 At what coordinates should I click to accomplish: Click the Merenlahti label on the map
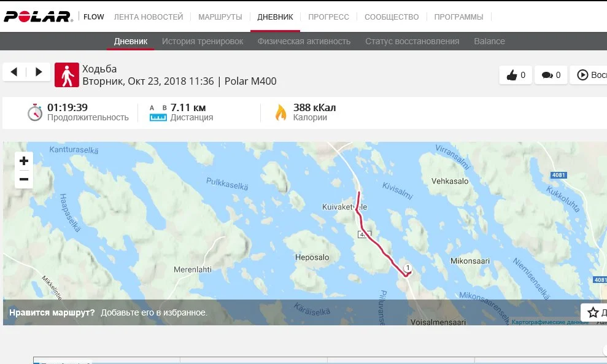[193, 269]
